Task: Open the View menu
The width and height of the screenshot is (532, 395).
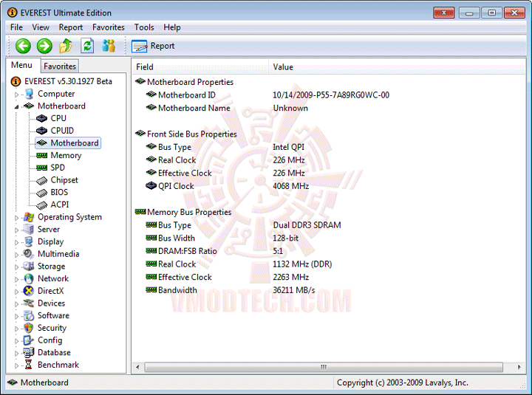Action: pos(41,27)
